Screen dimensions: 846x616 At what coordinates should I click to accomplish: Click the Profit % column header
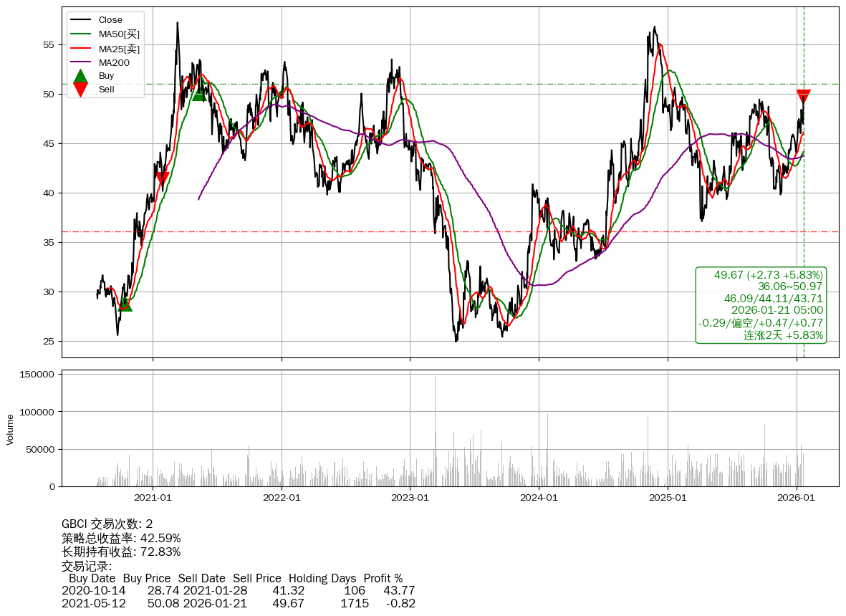click(383, 578)
